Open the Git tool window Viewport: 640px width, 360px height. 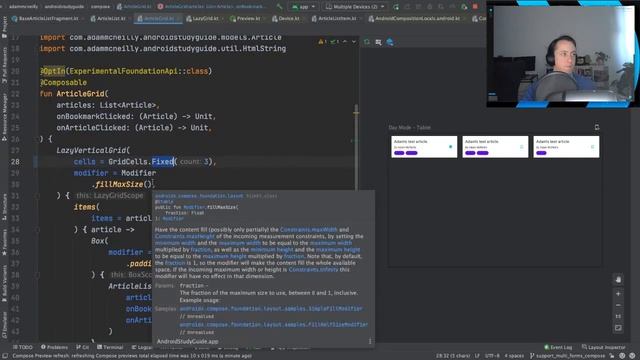[82, 347]
